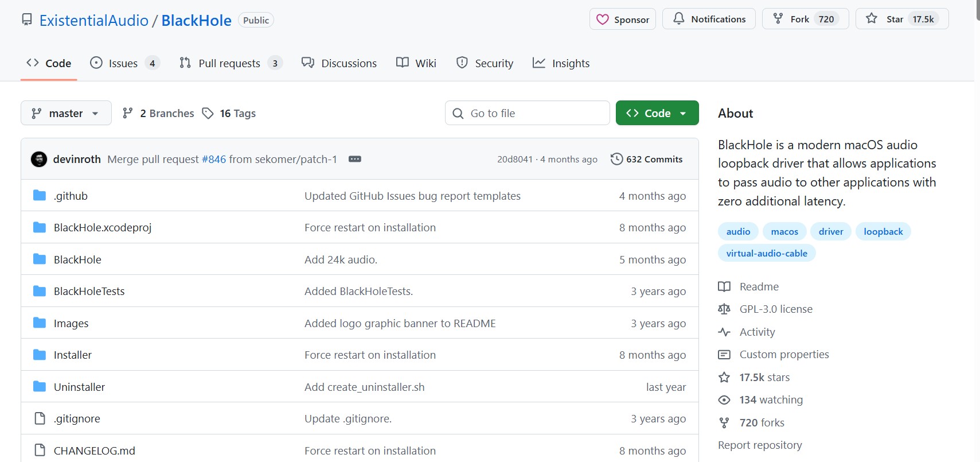Switch to the Issues tab

point(123,63)
